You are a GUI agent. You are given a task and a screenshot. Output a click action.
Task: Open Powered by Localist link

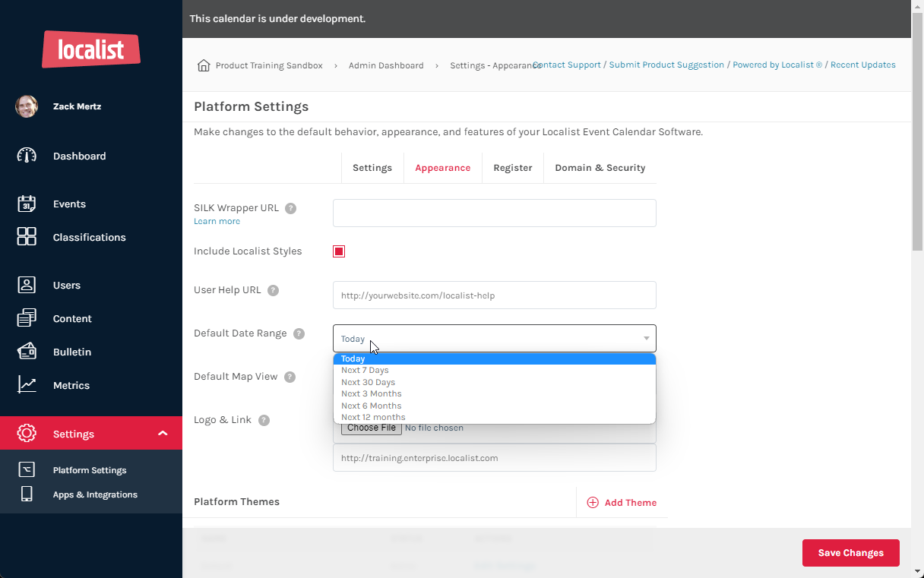click(777, 65)
